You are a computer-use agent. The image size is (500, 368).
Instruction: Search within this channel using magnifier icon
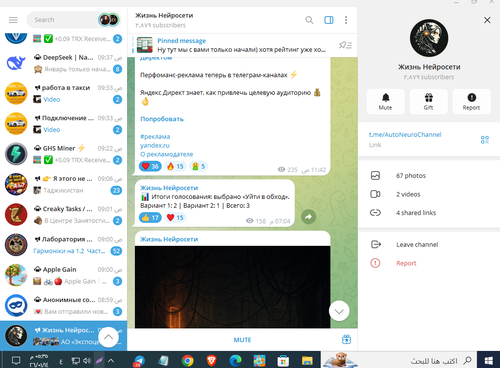[309, 20]
